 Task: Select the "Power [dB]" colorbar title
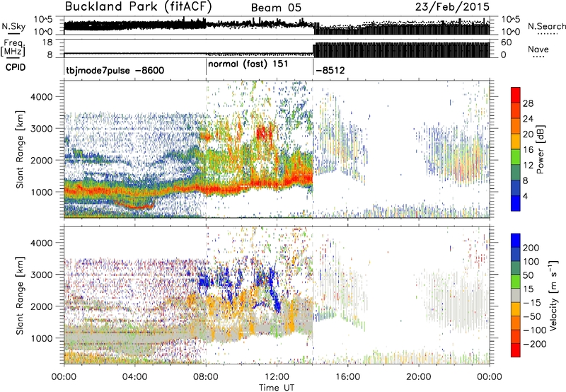[x=541, y=149]
